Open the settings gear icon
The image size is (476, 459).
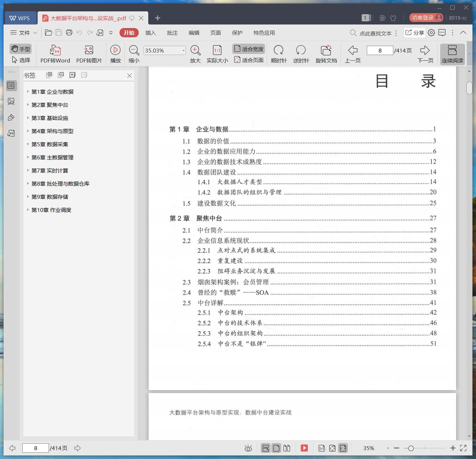(x=431, y=33)
